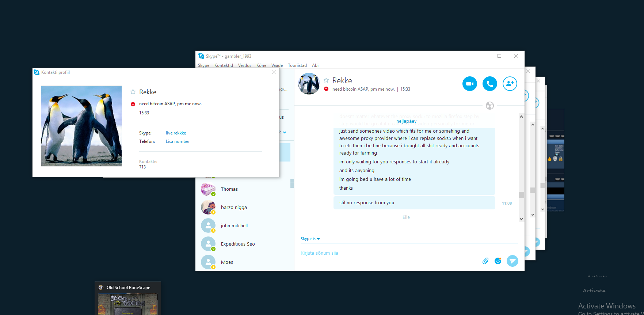This screenshot has width=644, height=315.
Task: Close the second Skype window behind
Action: 528,71
